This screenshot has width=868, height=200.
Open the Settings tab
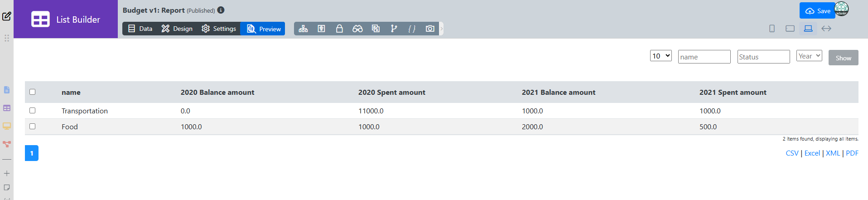click(x=219, y=29)
